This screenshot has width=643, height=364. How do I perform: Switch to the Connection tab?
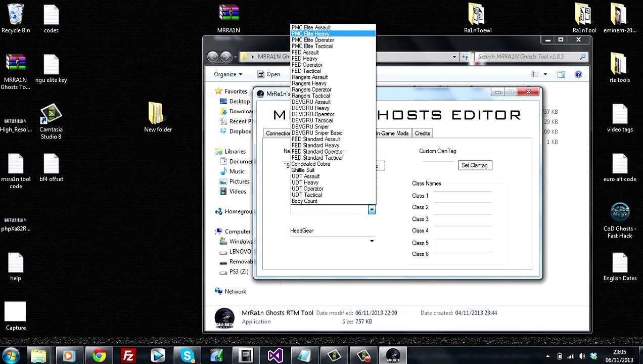278,133
